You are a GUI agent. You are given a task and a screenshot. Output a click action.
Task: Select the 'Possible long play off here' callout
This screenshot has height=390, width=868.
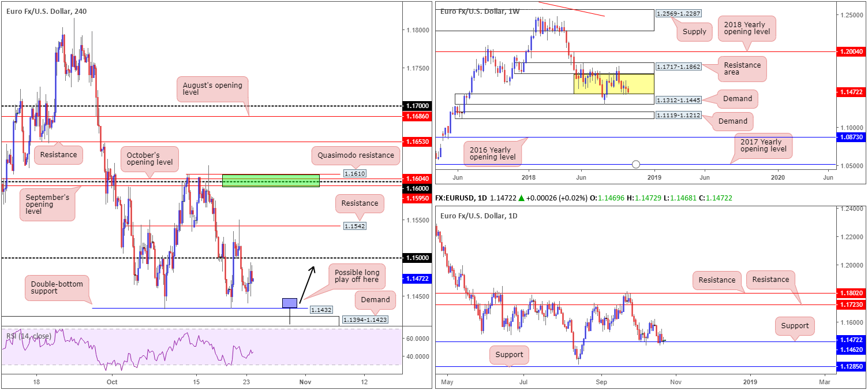click(x=357, y=275)
